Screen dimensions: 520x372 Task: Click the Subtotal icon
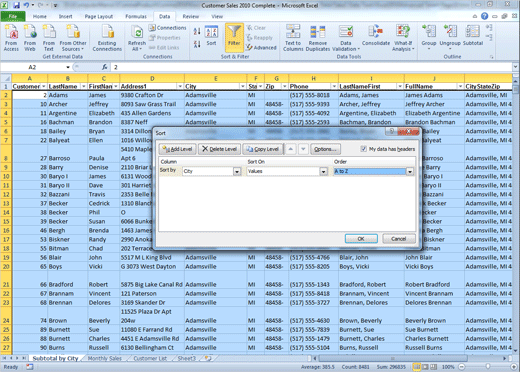click(473, 35)
